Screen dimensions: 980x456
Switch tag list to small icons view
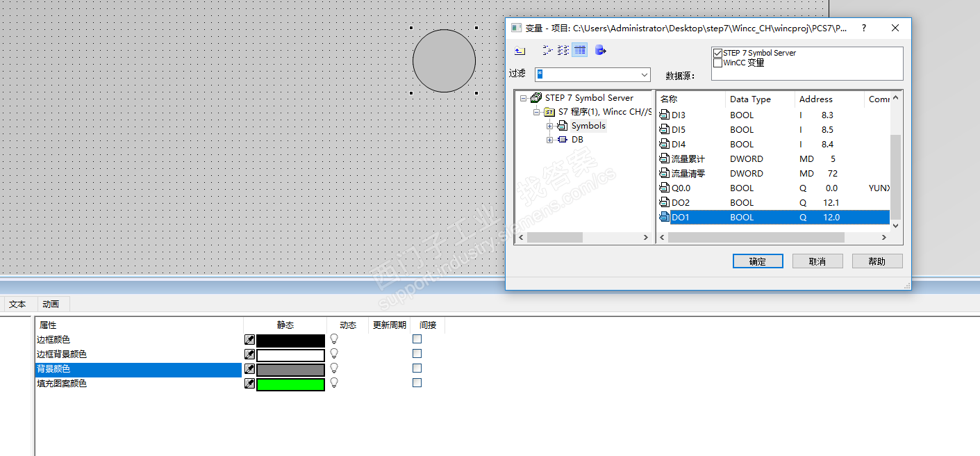pos(547,50)
